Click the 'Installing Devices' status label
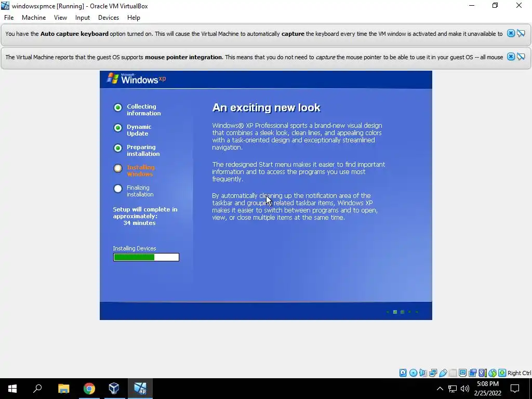Image resolution: width=532 pixels, height=399 pixels. pyautogui.click(x=135, y=248)
